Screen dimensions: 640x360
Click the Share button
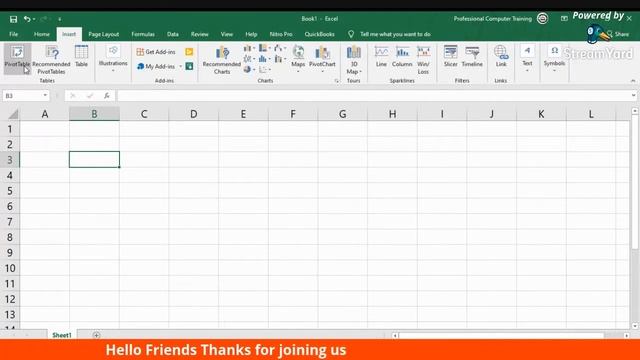click(x=618, y=34)
